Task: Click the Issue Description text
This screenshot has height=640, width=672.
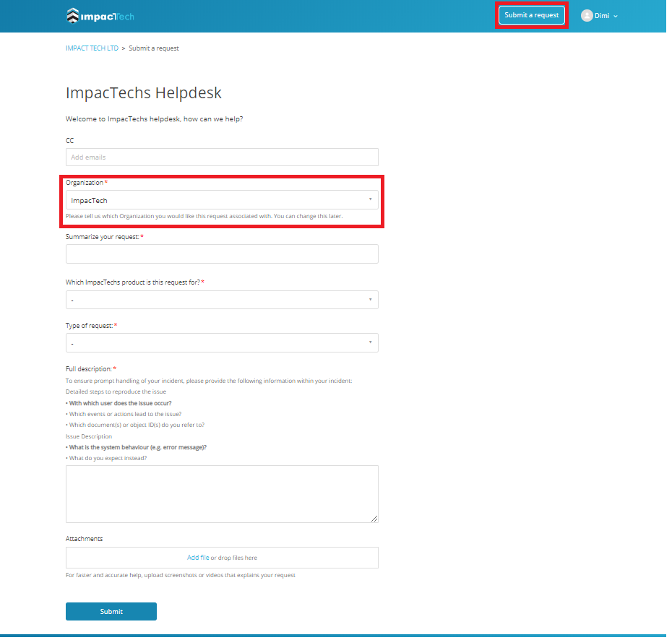Action: click(89, 436)
